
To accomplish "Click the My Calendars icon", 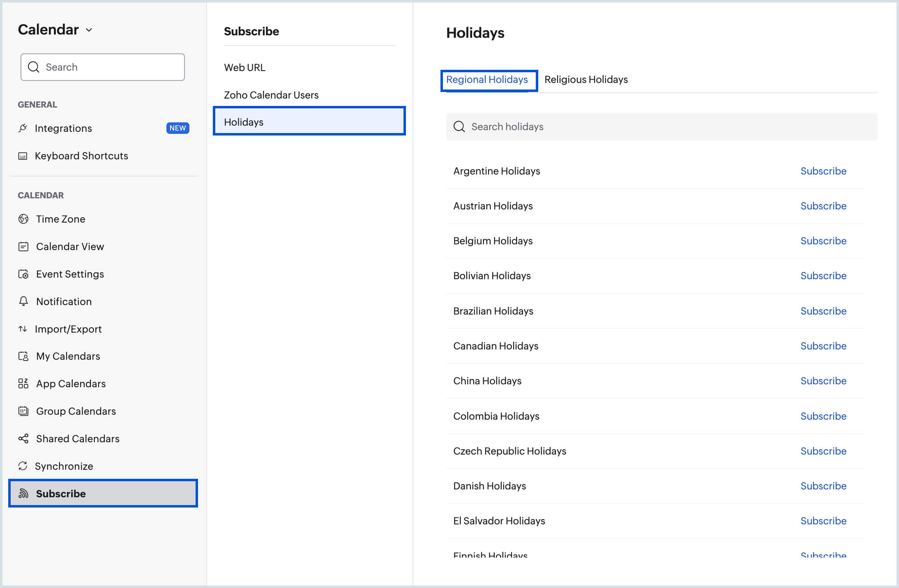I will click(23, 356).
